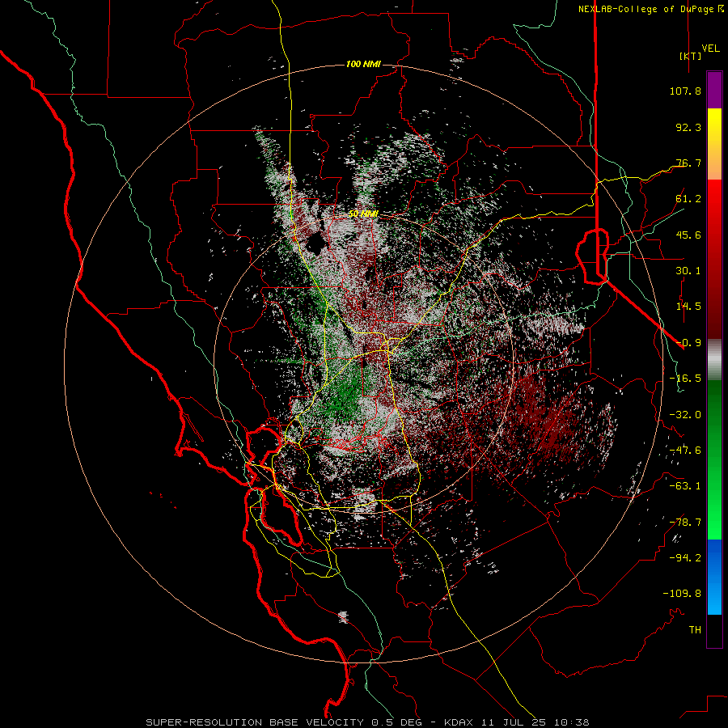Viewport: 728px width, 728px height.
Task: Click the -78.7 velocity scale value
Action: click(685, 523)
